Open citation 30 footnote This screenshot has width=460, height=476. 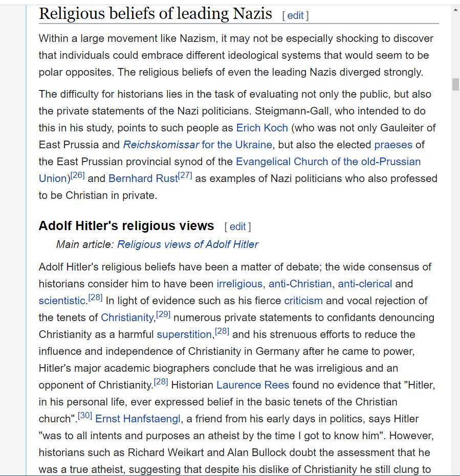point(85,415)
